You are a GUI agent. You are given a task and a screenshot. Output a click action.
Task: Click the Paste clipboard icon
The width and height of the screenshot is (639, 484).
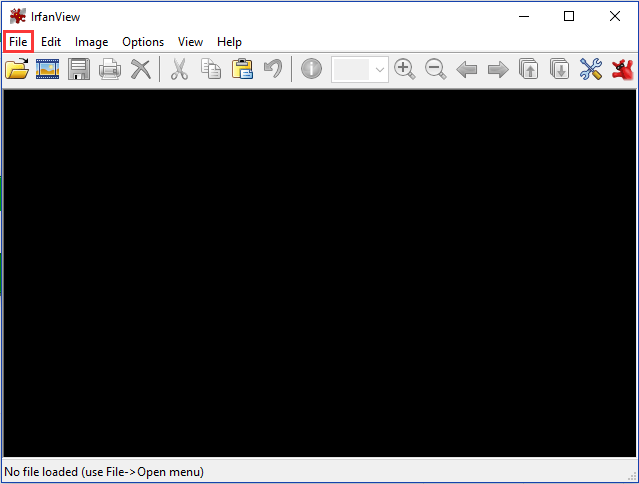[241, 69]
